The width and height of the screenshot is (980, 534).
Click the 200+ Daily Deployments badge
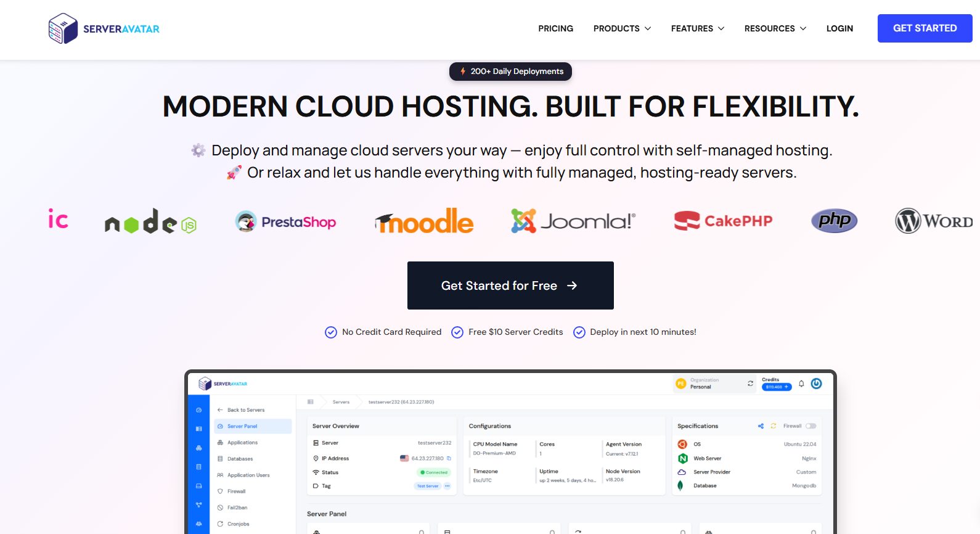(510, 72)
